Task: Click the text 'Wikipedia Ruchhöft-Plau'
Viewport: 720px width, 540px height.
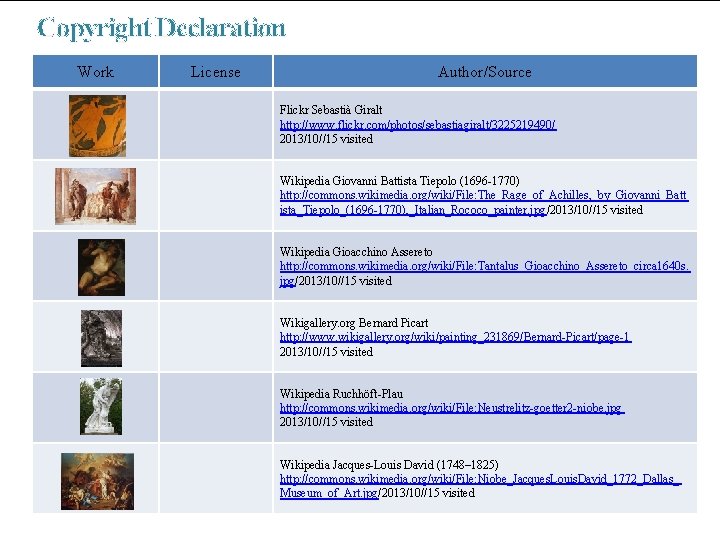Action: [x=341, y=394]
